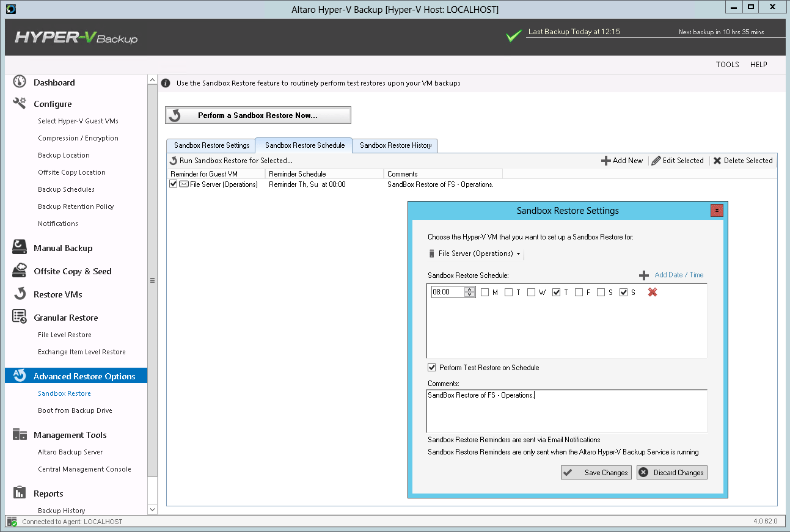Viewport: 790px width, 532px height.
Task: Uncheck the Thursday checkbox after W
Action: coord(557,293)
